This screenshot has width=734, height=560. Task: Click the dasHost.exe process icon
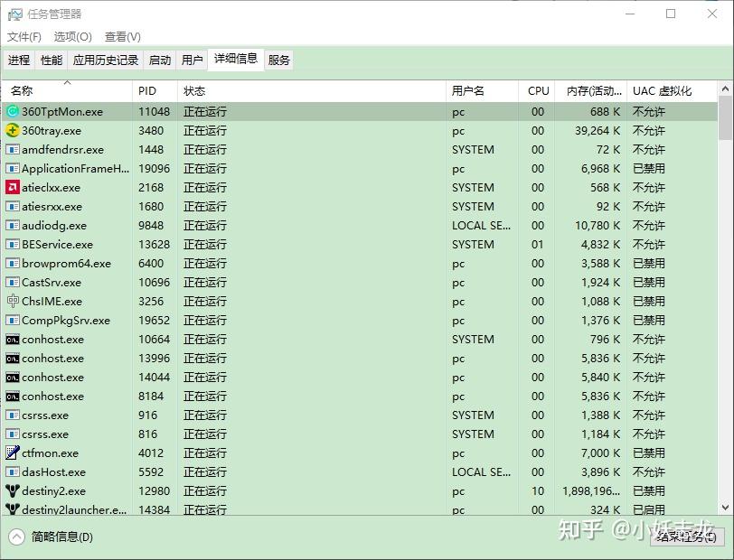[13, 472]
